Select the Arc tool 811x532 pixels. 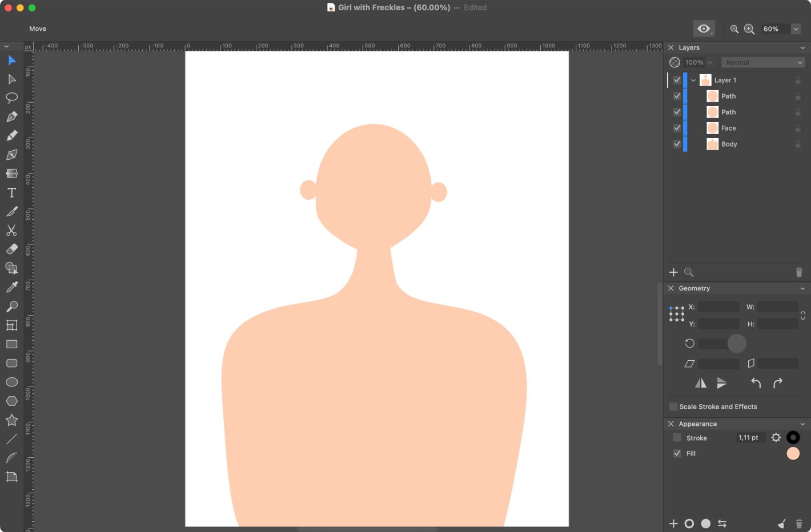pyautogui.click(x=11, y=458)
